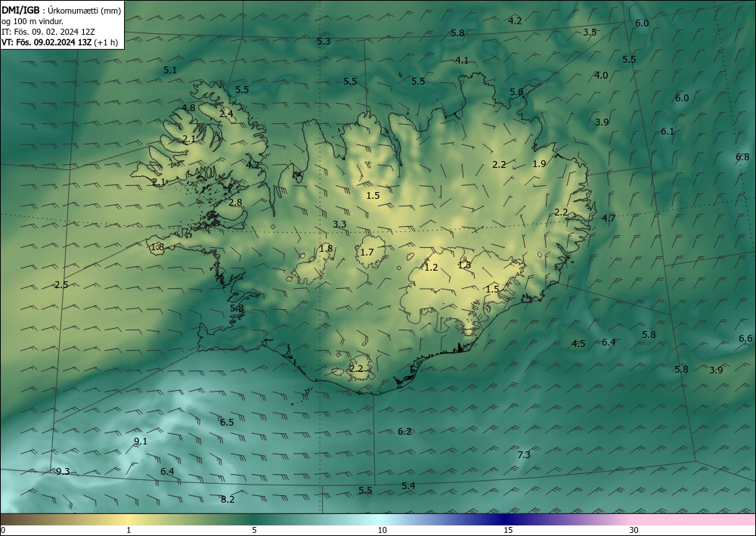Click the 6.8 value label
The width and height of the screenshot is (756, 536).
pyautogui.click(x=742, y=157)
